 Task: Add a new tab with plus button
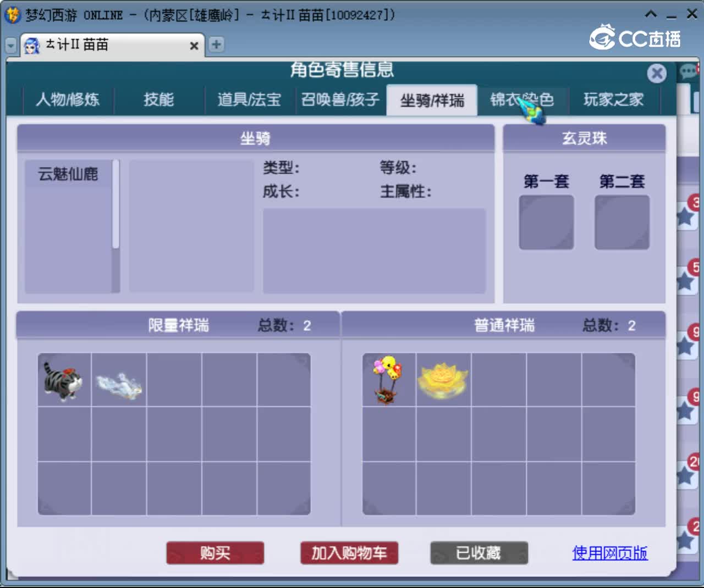[x=217, y=45]
